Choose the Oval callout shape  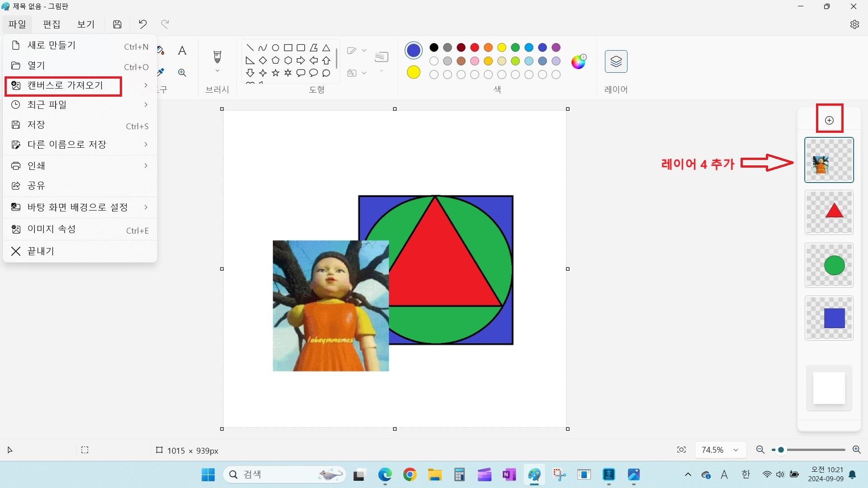click(313, 73)
